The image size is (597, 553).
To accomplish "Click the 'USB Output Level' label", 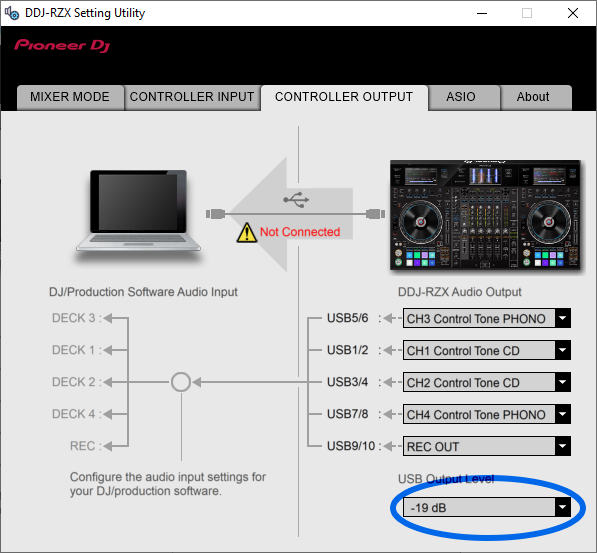I will click(x=446, y=479).
